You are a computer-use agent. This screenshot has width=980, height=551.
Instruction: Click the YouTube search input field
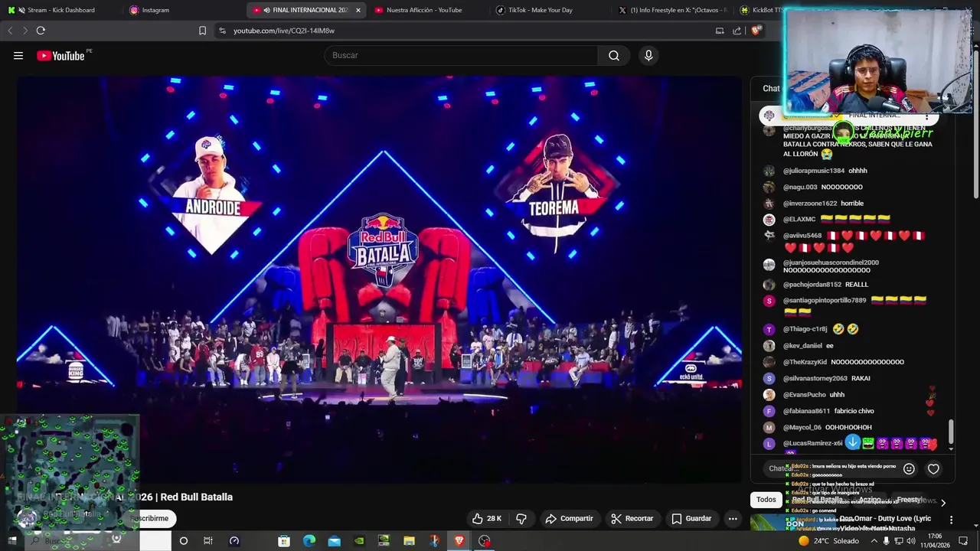(462, 55)
